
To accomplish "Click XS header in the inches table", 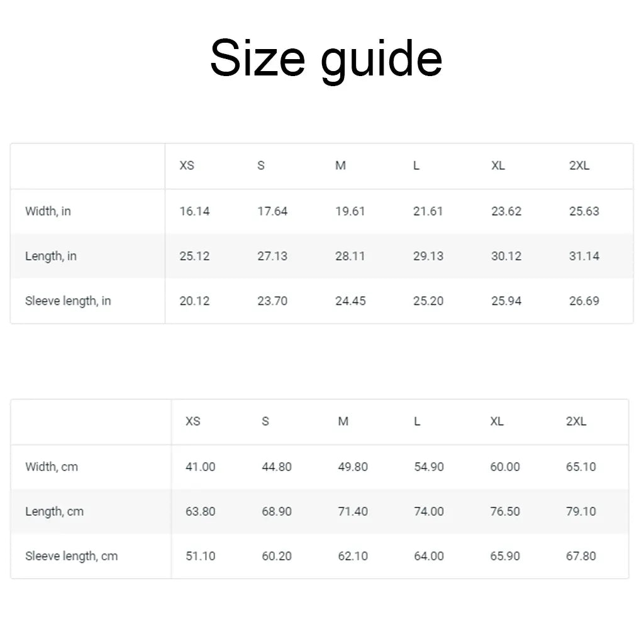I will pos(187,166).
